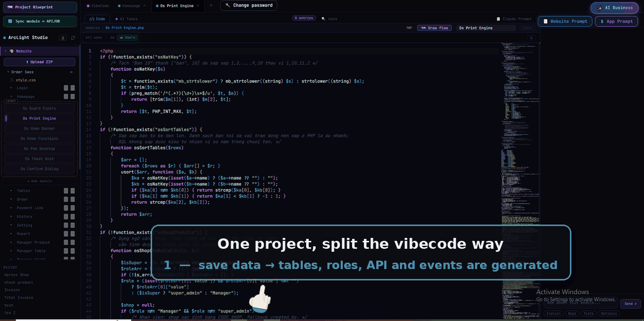Screen dimensions: 644x321
Task: Toggle visibility eye for Order Sass
Action: (x=71, y=72)
